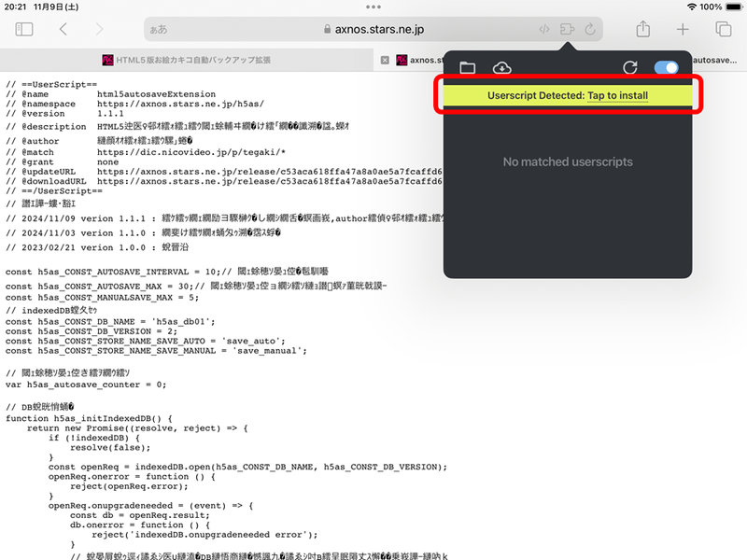The height and width of the screenshot is (560, 747).
Task: Switch to the HTML5版お絵カキコ自動バックアップ拡張 tab
Action: coord(187,60)
